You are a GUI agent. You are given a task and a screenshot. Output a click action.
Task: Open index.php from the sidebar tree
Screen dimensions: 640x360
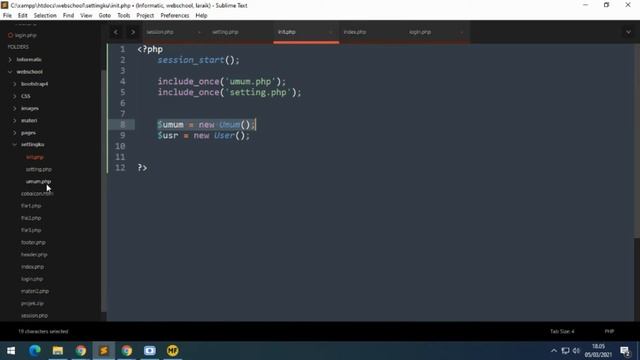pyautogui.click(x=32, y=267)
